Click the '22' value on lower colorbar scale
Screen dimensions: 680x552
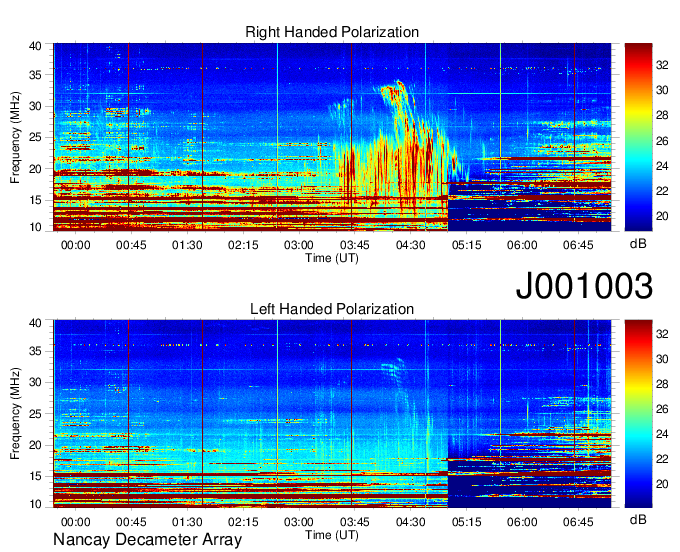[662, 459]
